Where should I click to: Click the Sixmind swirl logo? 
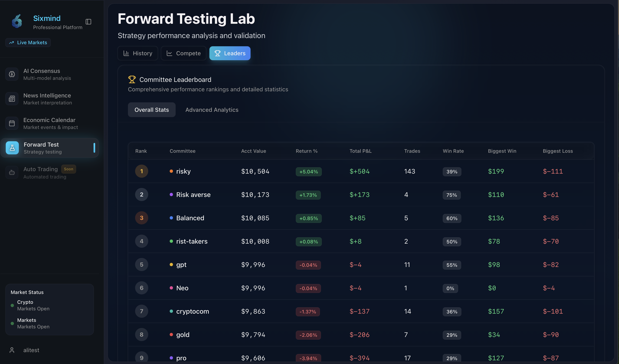tap(17, 21)
